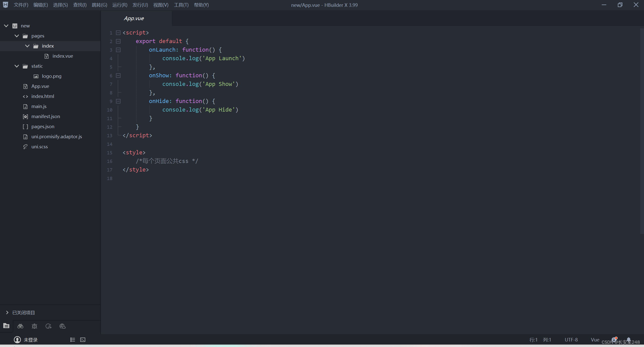Expand the 已关闭项目 section
The width and height of the screenshot is (644, 347).
7,313
